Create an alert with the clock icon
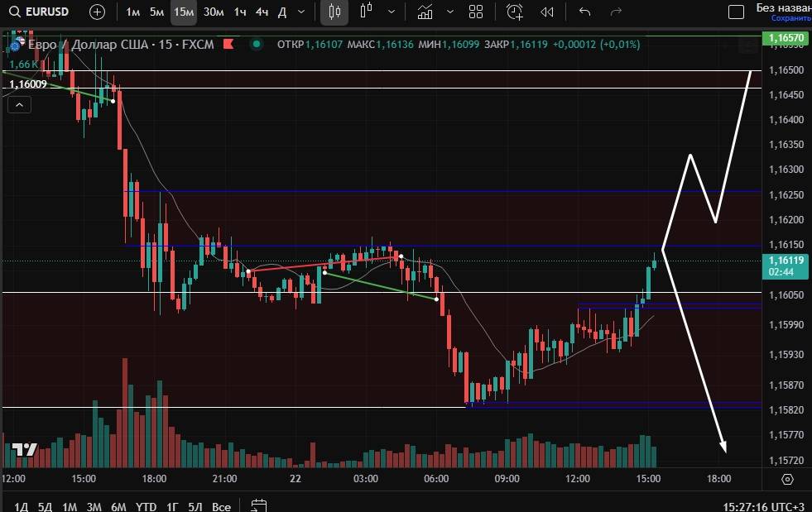The height and width of the screenshot is (512, 812). coord(515,12)
